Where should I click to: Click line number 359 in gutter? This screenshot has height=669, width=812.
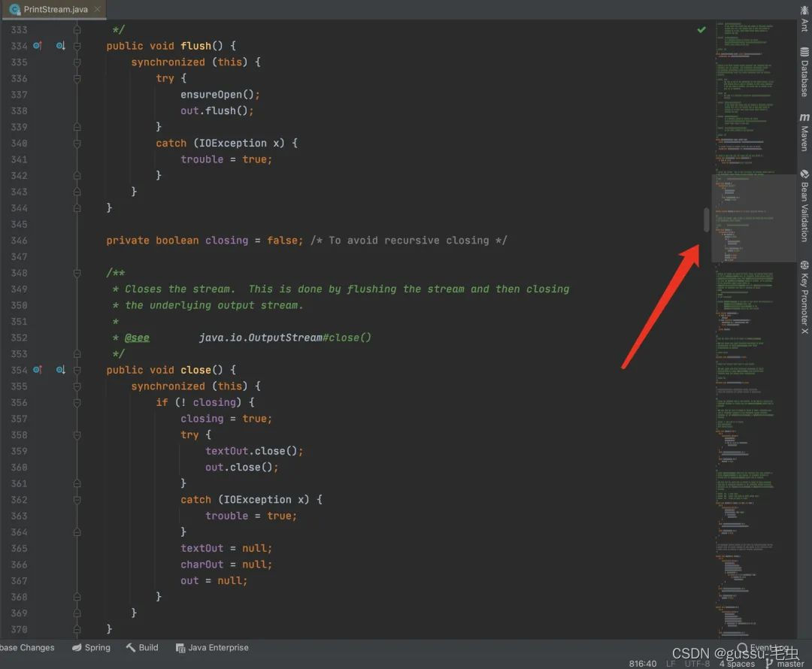pos(19,452)
